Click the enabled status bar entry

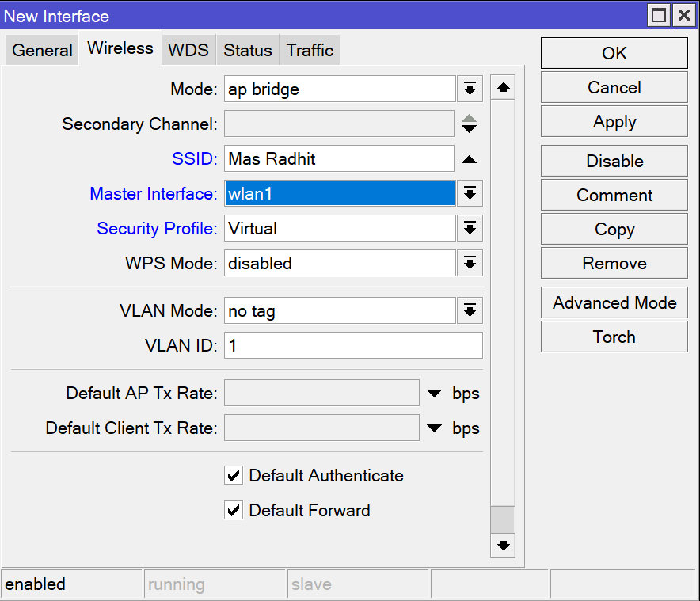pos(71,584)
